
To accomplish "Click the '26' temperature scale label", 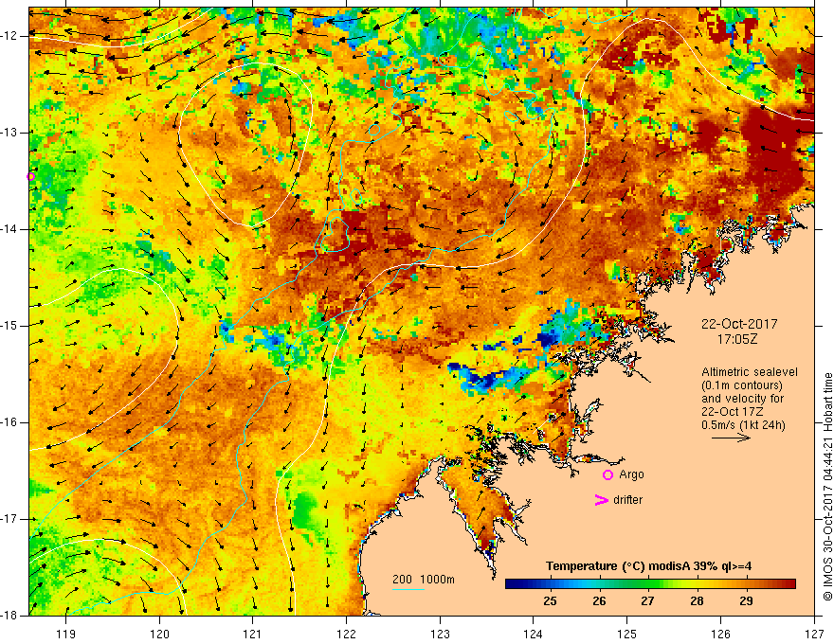I will 599,601.
